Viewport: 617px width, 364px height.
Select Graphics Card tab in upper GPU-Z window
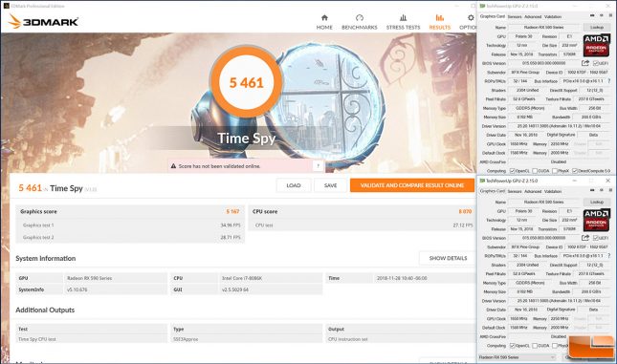click(x=493, y=16)
